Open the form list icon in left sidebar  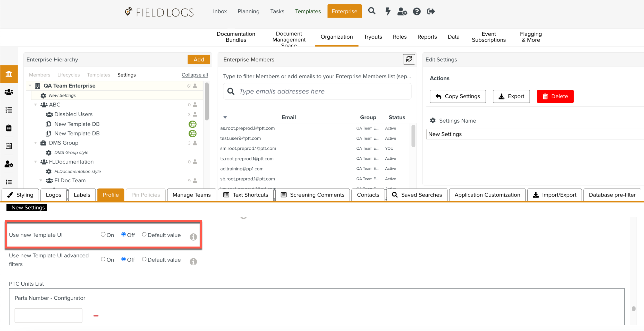pos(9,146)
